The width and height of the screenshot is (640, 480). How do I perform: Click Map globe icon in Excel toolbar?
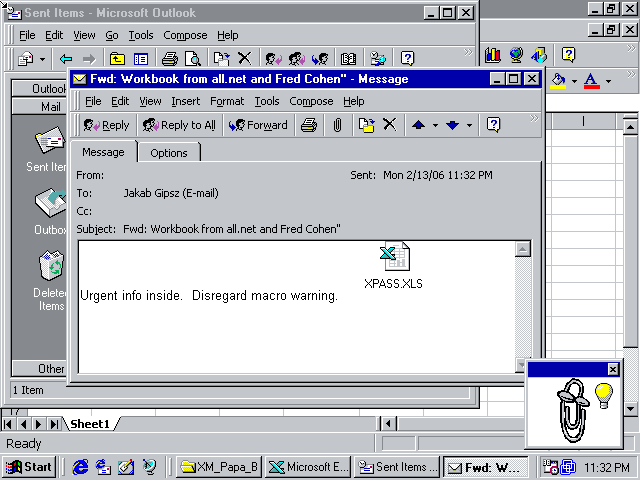coord(516,55)
